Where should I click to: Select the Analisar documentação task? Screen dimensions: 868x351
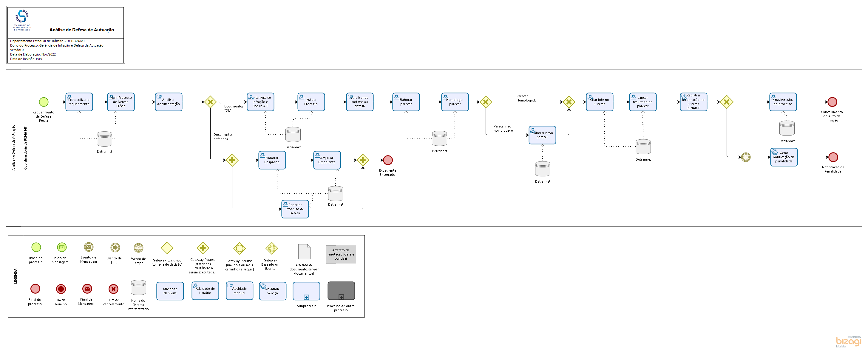click(169, 102)
